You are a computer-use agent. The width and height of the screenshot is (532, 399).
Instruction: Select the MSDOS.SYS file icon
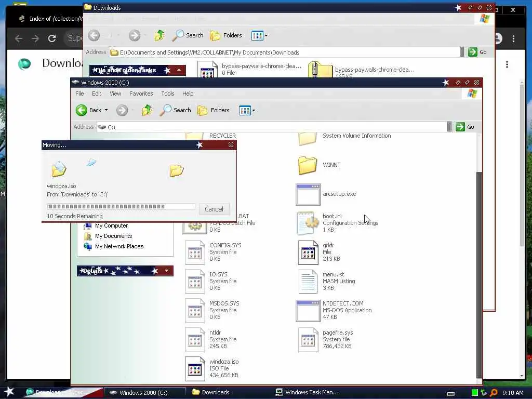point(195,311)
